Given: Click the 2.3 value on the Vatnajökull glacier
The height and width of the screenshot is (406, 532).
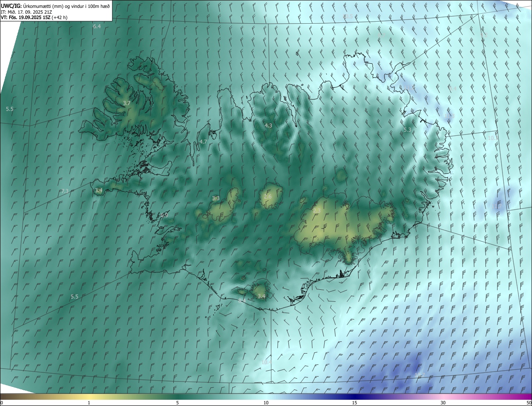Looking at the screenshot, I should coord(317,211).
